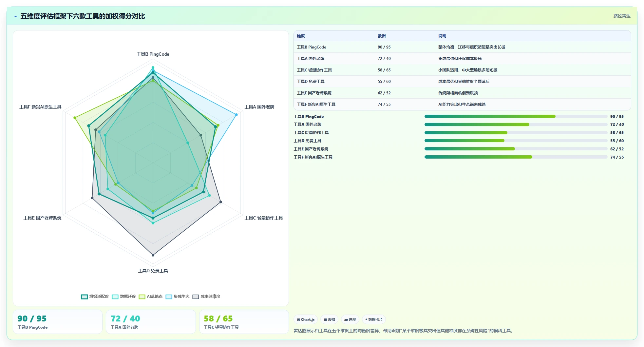Click the description 传统架构面临创新瓶颈

pyautogui.click(x=458, y=93)
